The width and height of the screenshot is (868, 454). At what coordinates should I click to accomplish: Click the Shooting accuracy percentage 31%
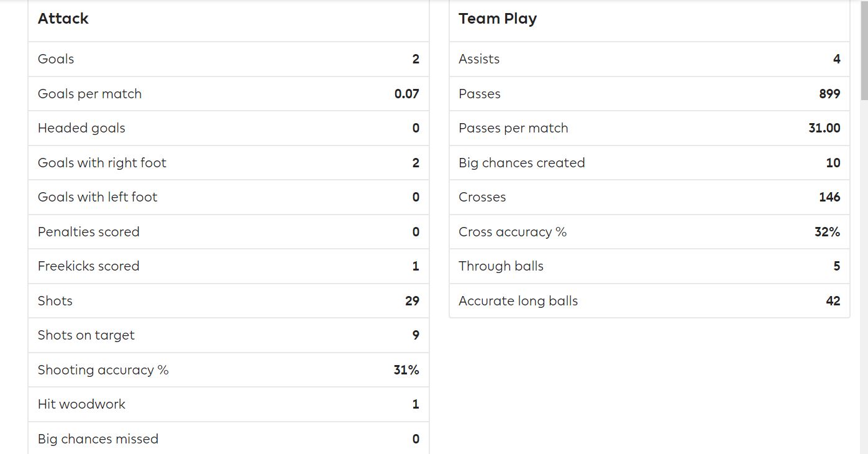tap(406, 370)
